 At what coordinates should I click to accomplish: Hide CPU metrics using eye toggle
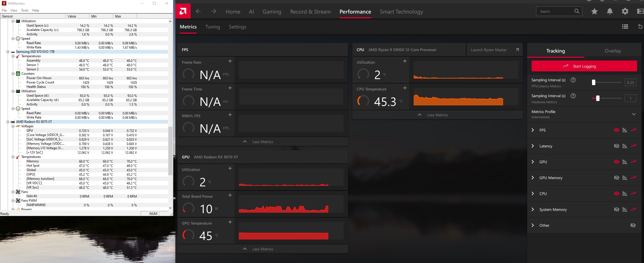[x=616, y=193]
